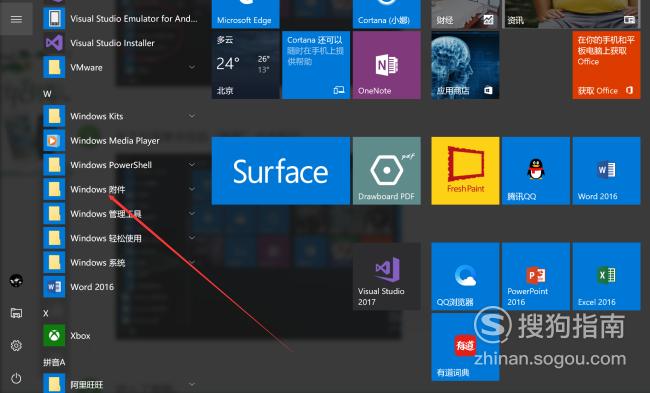
Task: Open Cortana phone help tile
Action: pyautogui.click(x=316, y=65)
